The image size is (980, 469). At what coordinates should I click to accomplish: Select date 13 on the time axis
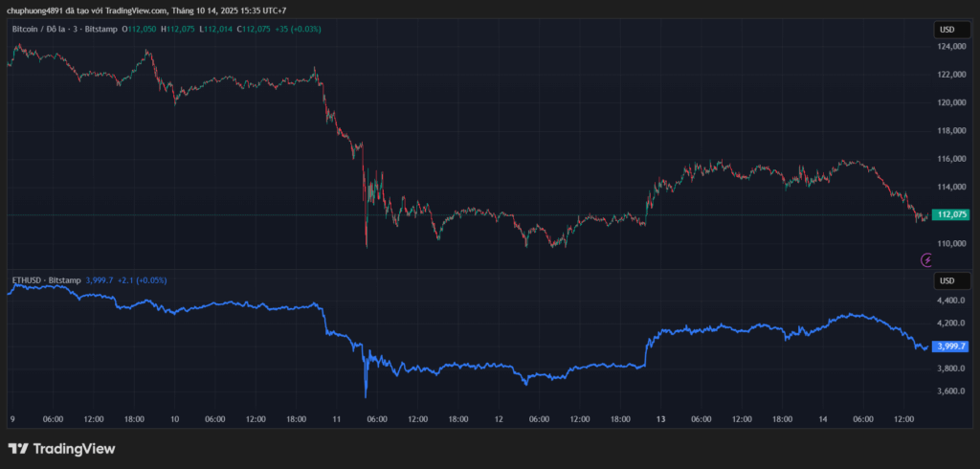[660, 419]
